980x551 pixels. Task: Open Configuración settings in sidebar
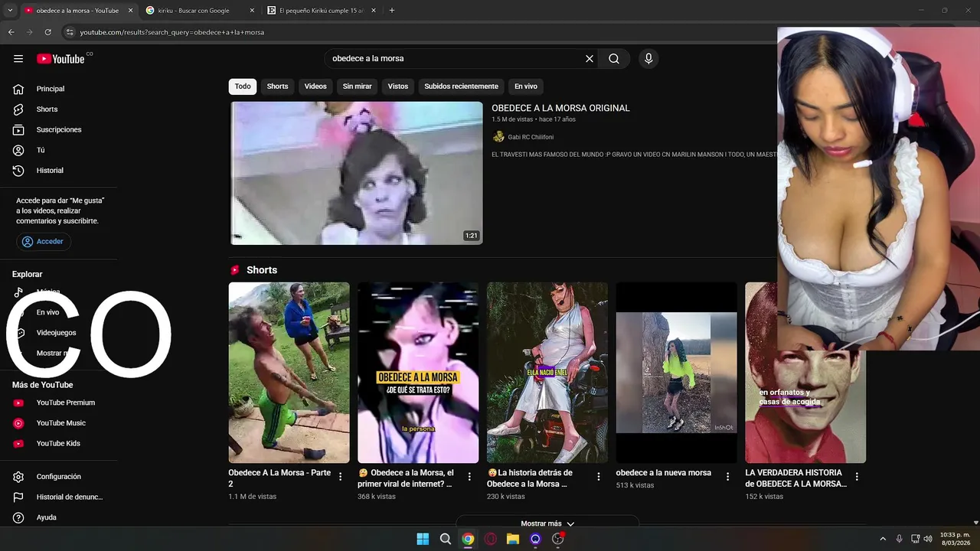coord(58,477)
